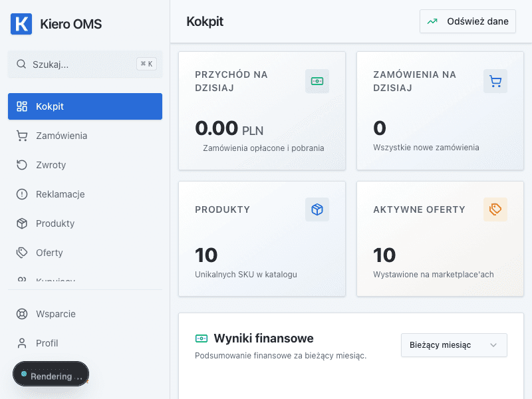
Task: Click the chevron in the Bieżący miesiąc selector
Action: coord(493,345)
